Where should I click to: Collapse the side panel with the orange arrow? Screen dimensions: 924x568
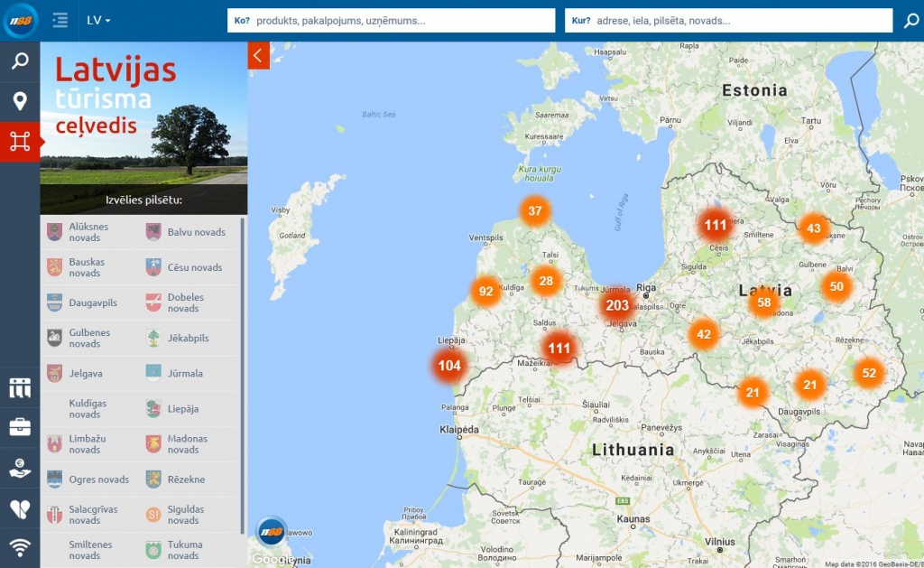[x=258, y=56]
